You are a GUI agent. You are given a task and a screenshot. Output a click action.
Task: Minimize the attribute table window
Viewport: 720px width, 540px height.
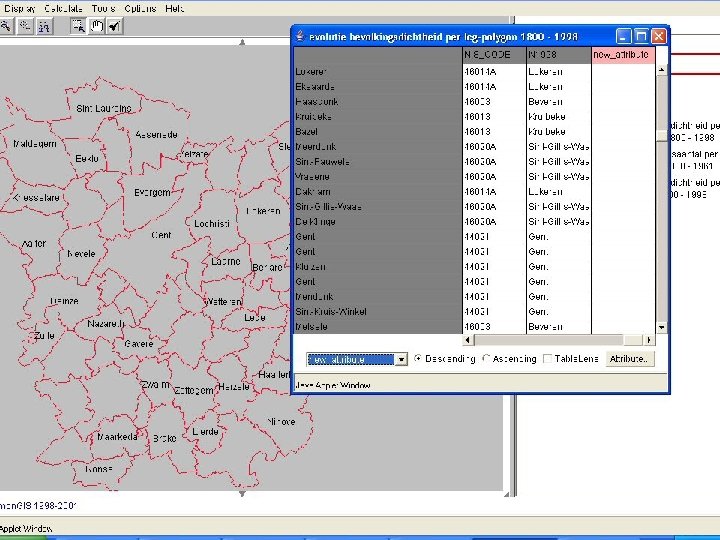pos(624,36)
